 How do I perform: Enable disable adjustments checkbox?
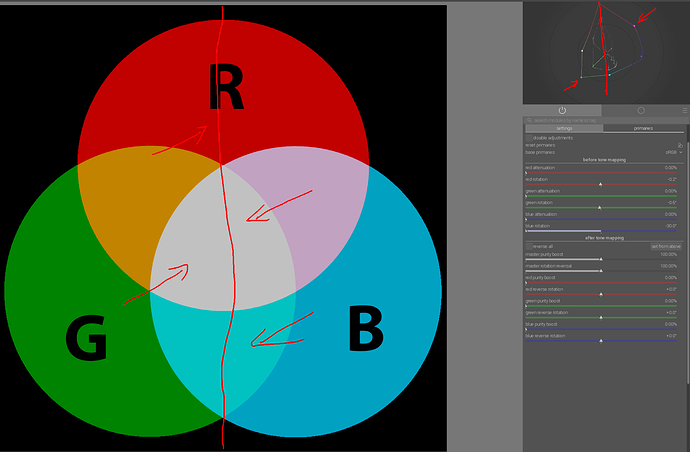[529, 138]
